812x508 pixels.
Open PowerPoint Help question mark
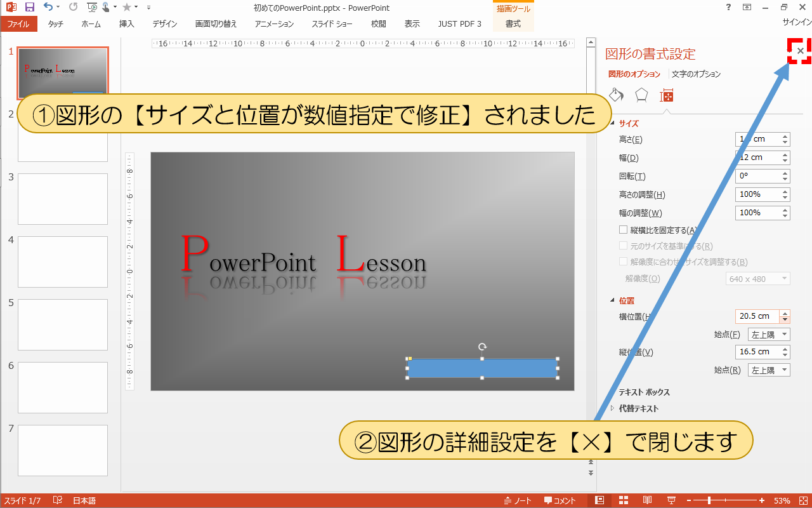pos(727,7)
